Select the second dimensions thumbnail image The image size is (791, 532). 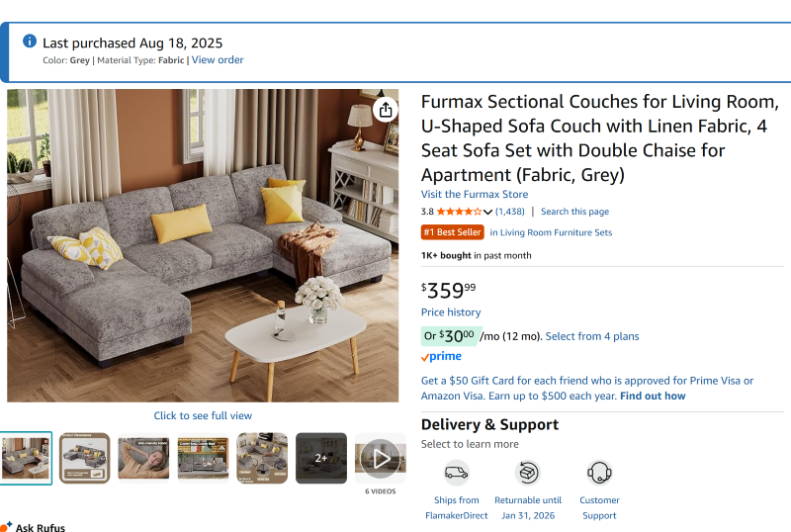coord(85,458)
